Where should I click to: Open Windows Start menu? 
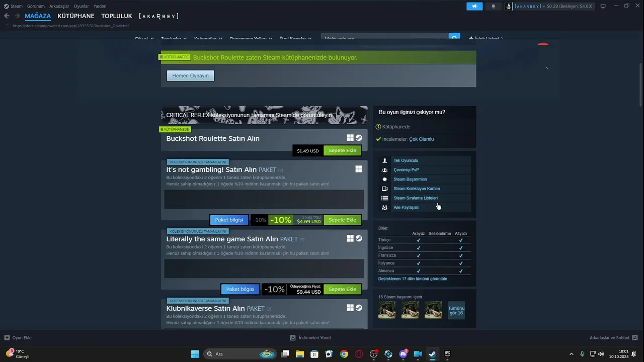point(195,354)
